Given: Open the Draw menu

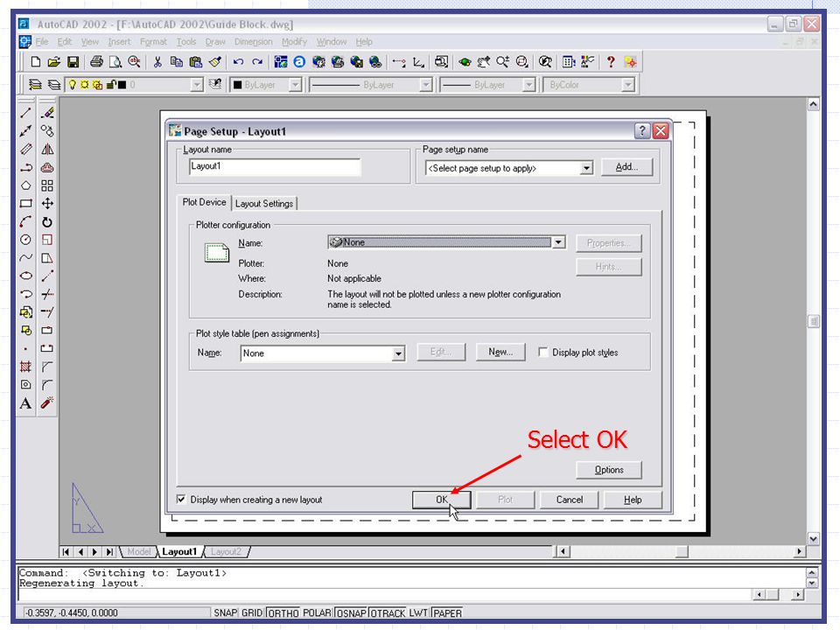Looking at the screenshot, I should pos(215,42).
